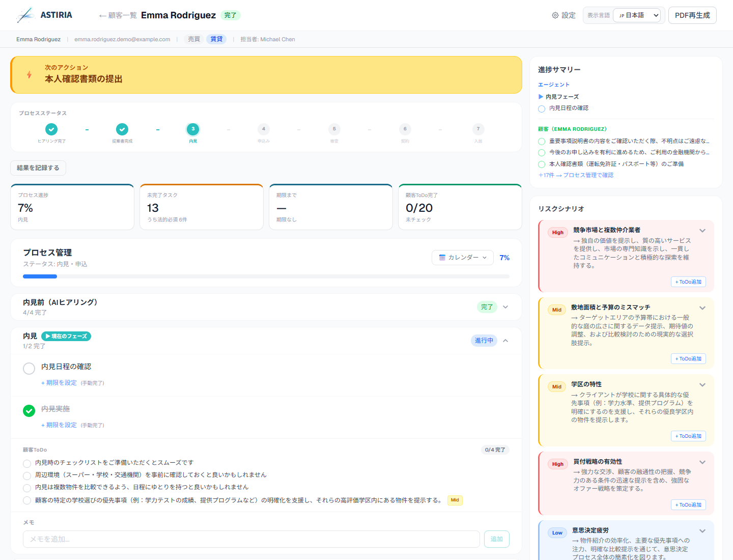Click the 入居 step circle icon
This screenshot has width=733, height=560.
[478, 129]
